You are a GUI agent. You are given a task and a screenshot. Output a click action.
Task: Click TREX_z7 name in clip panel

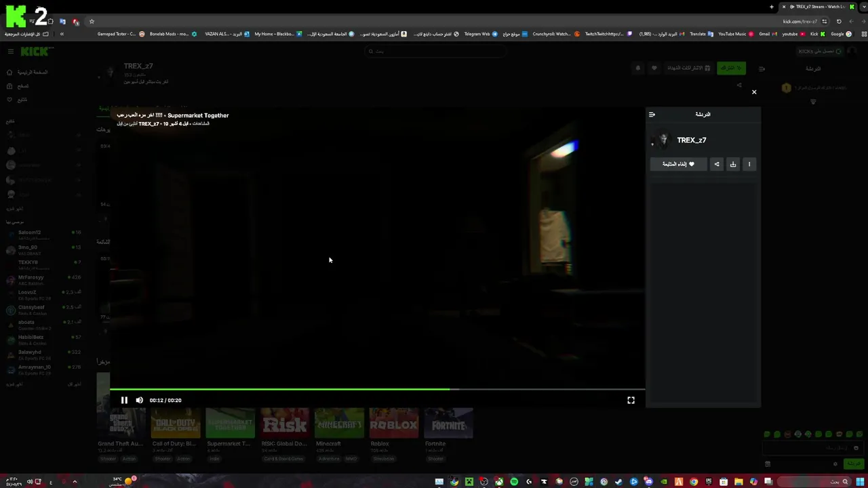pos(692,140)
